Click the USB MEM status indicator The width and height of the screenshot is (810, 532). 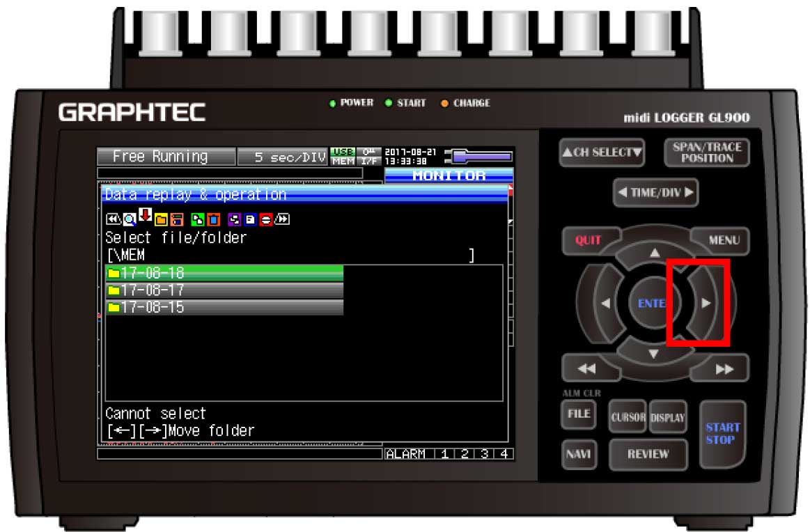pyautogui.click(x=343, y=157)
